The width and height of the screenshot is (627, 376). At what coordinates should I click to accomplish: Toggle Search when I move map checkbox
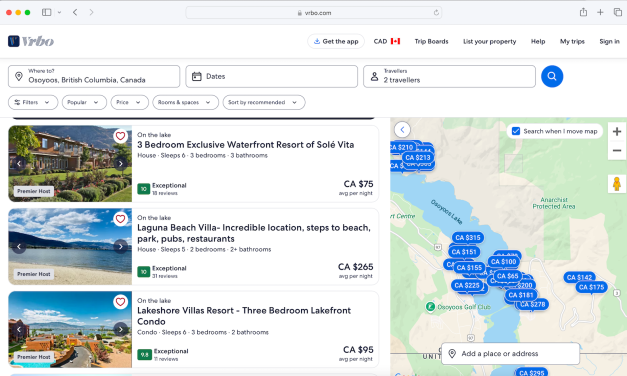click(516, 131)
